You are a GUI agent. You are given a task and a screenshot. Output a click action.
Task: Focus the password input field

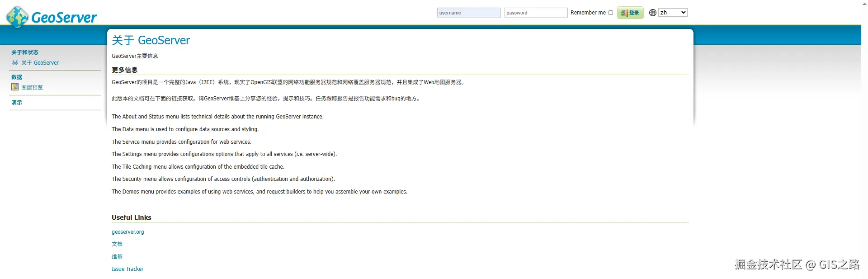(x=536, y=13)
